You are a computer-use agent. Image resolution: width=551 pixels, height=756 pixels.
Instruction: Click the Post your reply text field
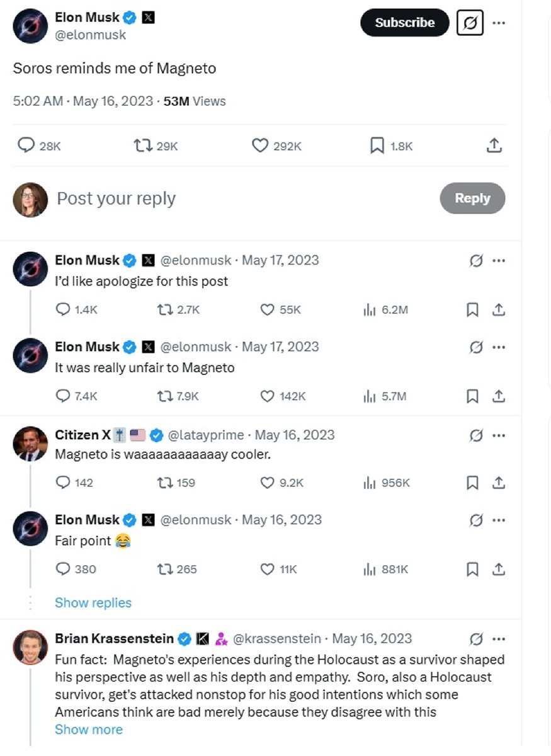tap(116, 199)
